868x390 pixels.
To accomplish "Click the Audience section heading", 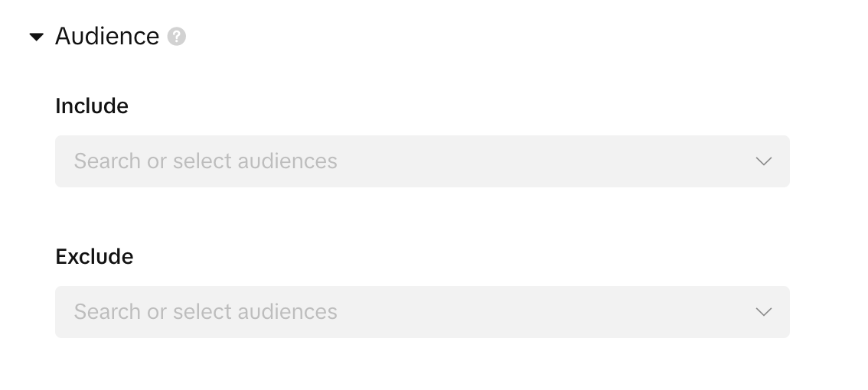I will click(x=107, y=37).
